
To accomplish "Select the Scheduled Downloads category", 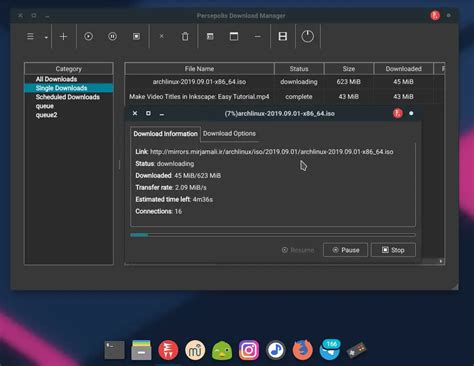I will click(68, 97).
